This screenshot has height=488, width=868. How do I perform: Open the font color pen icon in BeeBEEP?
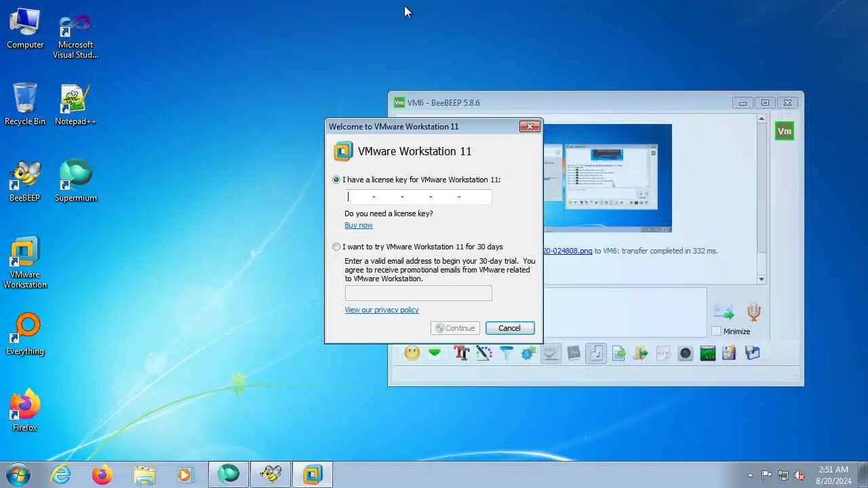point(484,353)
